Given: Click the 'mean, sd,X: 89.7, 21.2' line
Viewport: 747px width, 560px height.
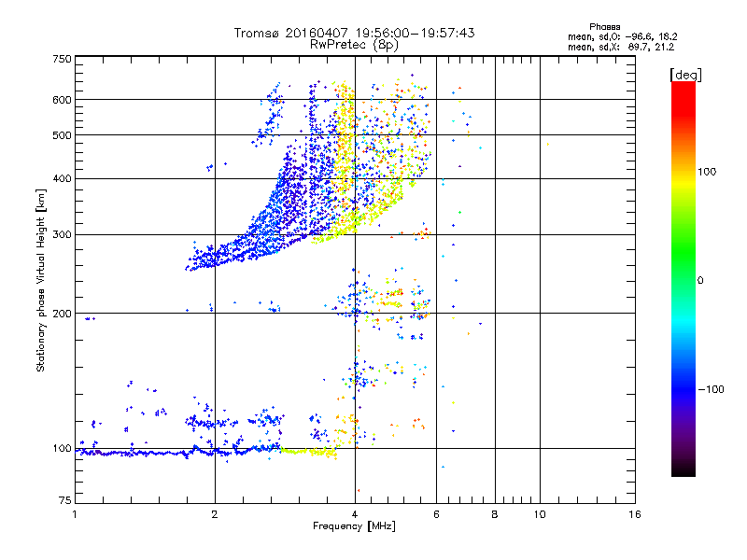Looking at the screenshot, I should point(621,47).
